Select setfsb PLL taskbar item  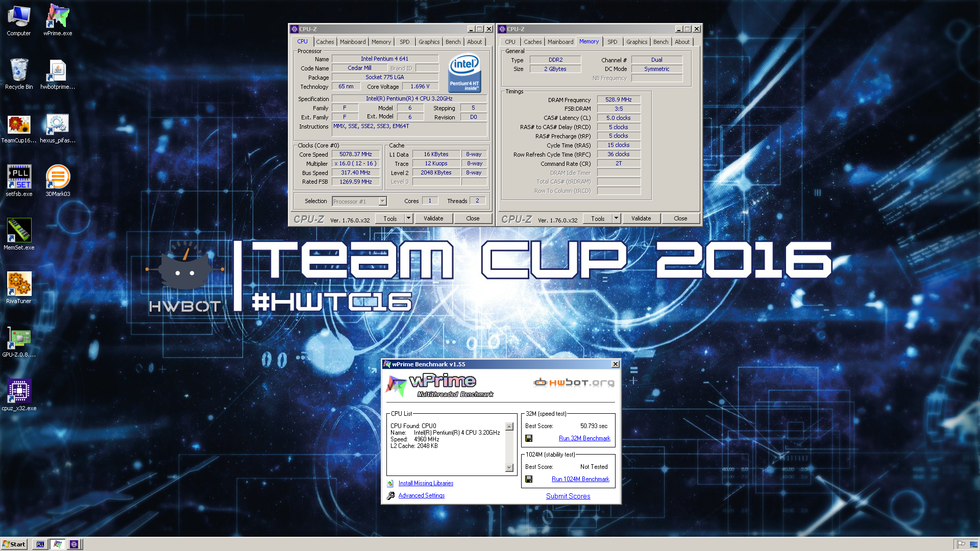tap(40, 544)
